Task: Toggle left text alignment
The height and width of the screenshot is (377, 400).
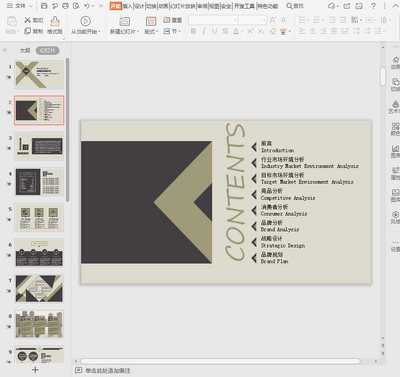Action: [302, 31]
